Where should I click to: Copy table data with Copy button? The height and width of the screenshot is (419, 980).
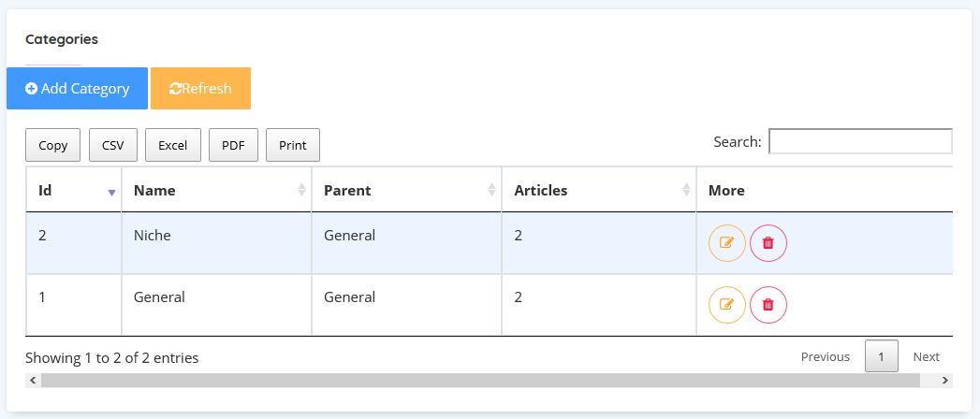pos(53,145)
